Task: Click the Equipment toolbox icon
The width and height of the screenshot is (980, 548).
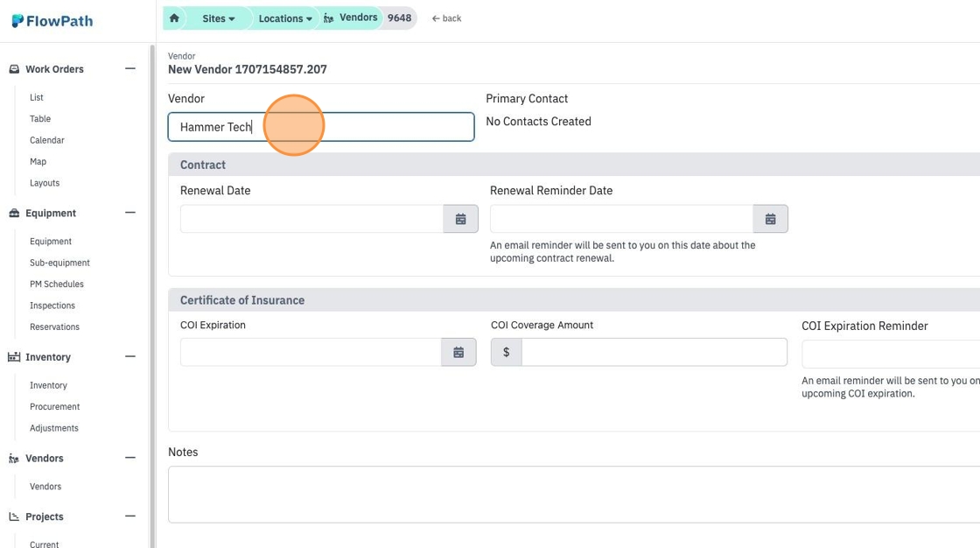Action: [14, 213]
